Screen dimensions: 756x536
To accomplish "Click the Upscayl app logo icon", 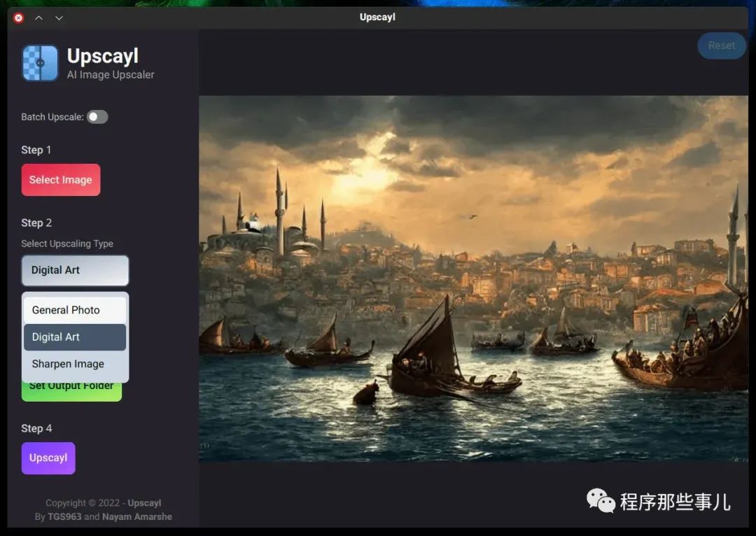I will pyautogui.click(x=40, y=63).
